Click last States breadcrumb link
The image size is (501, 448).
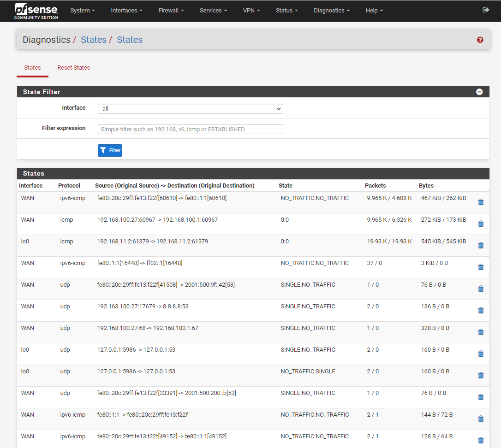coord(130,40)
